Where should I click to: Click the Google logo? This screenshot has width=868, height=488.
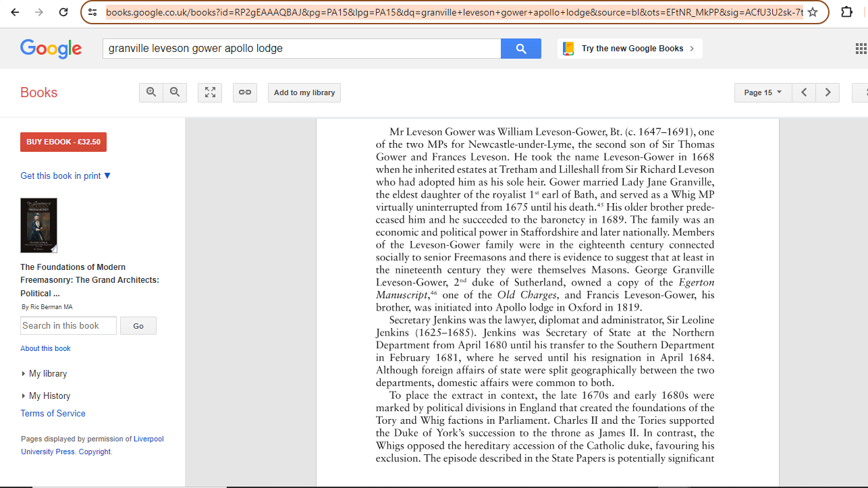click(x=51, y=49)
